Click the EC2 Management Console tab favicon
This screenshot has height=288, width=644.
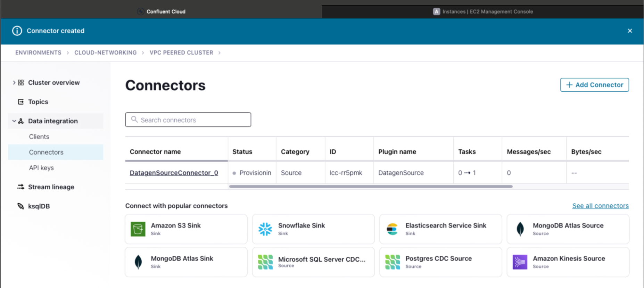coord(437,11)
